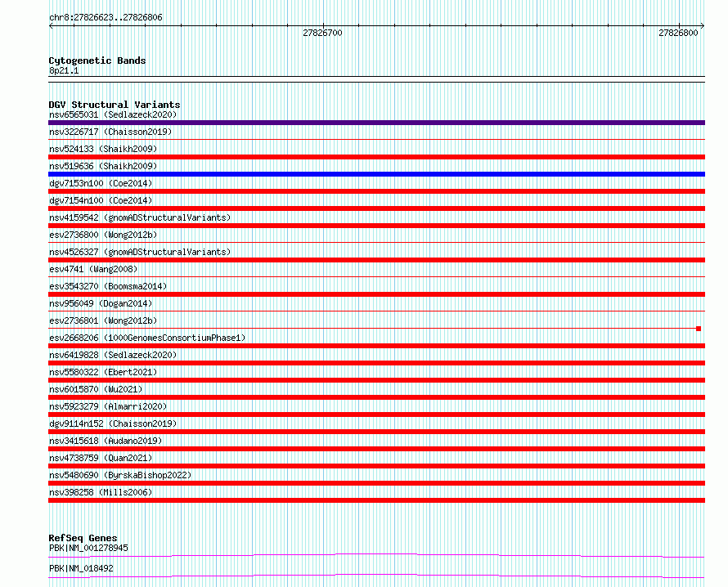The image size is (728, 587).
Task: Open nsv4526327 (gnomADStructuralVariants) entry
Action: point(140,252)
